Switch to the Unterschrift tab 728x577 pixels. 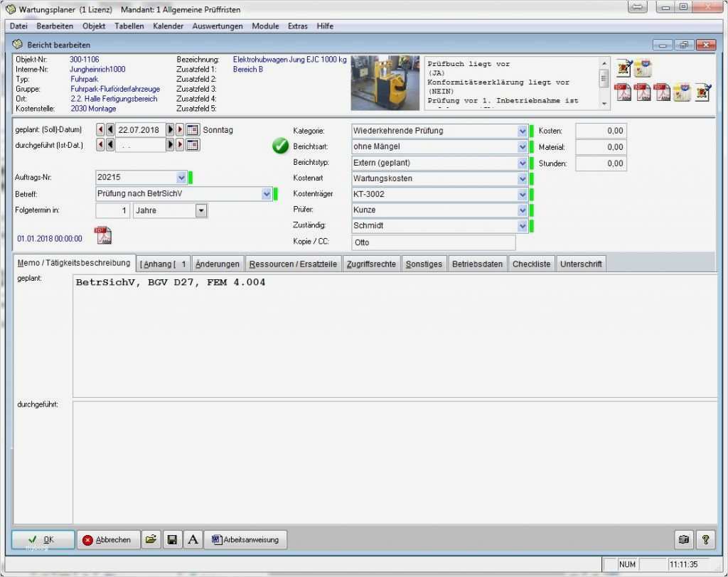pos(581,264)
